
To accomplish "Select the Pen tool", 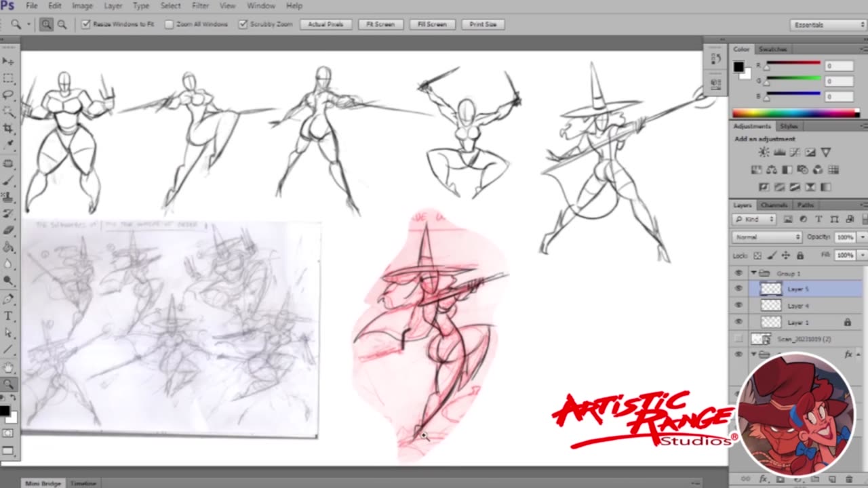I will coord(8,299).
